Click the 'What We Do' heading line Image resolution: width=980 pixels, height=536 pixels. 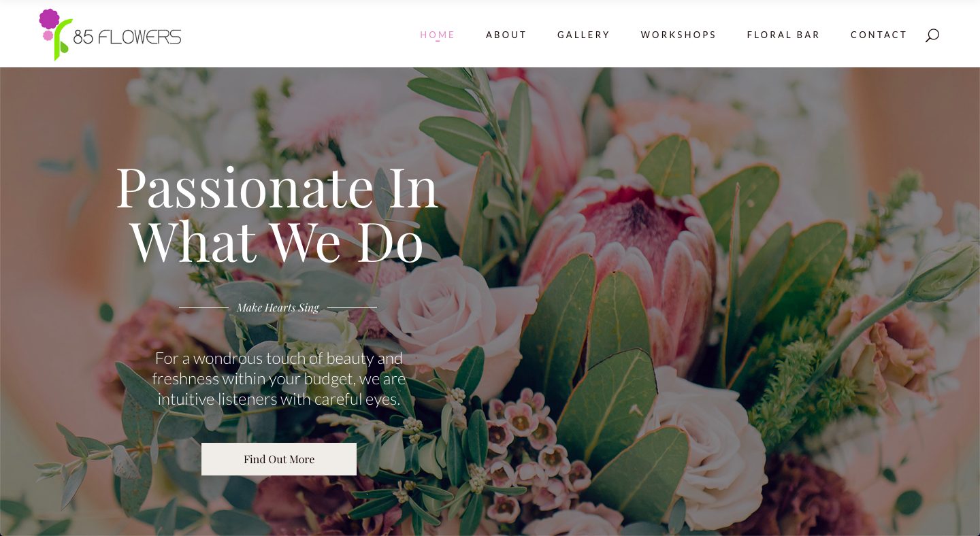click(x=277, y=240)
